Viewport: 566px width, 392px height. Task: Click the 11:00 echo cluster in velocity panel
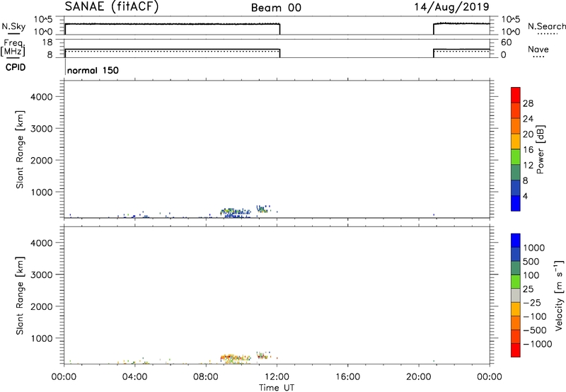coord(263,355)
